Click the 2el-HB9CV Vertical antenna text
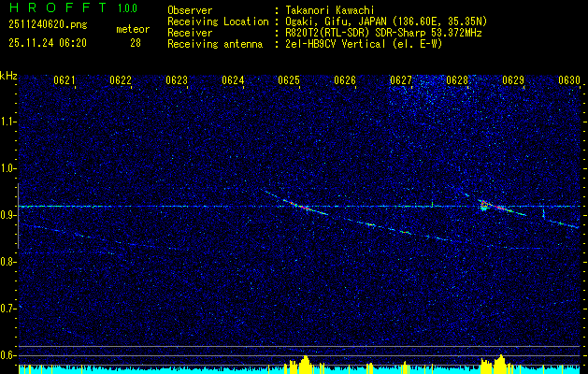The image size is (588, 374). pyautogui.click(x=364, y=44)
